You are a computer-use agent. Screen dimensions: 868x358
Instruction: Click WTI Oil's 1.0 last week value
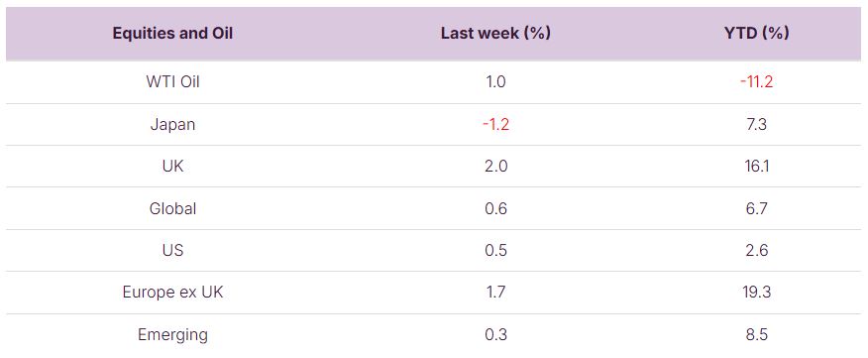pyautogui.click(x=495, y=82)
